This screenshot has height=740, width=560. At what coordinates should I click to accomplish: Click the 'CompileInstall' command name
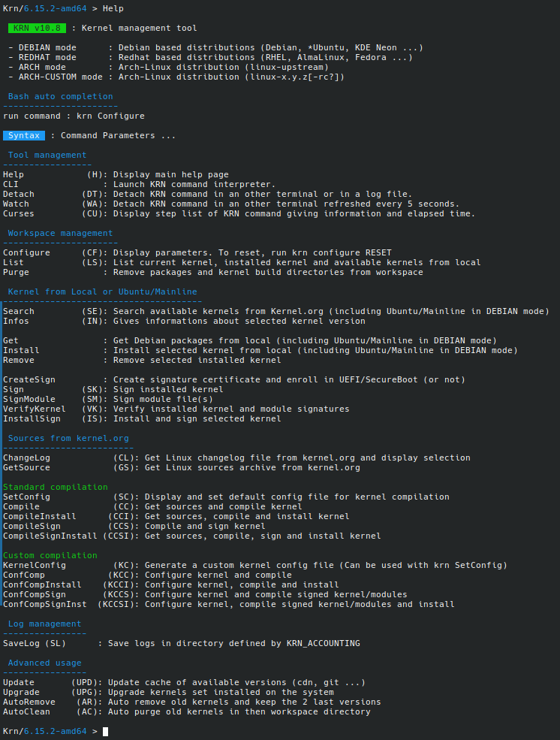pos(40,516)
